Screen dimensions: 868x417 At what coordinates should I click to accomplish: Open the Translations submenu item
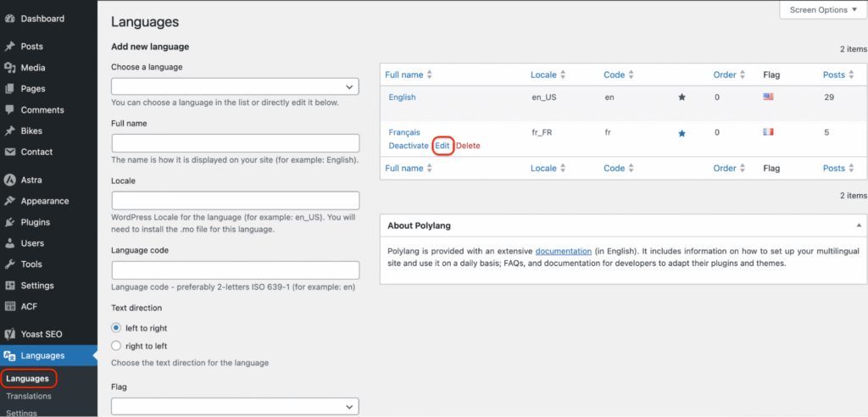[29, 396]
